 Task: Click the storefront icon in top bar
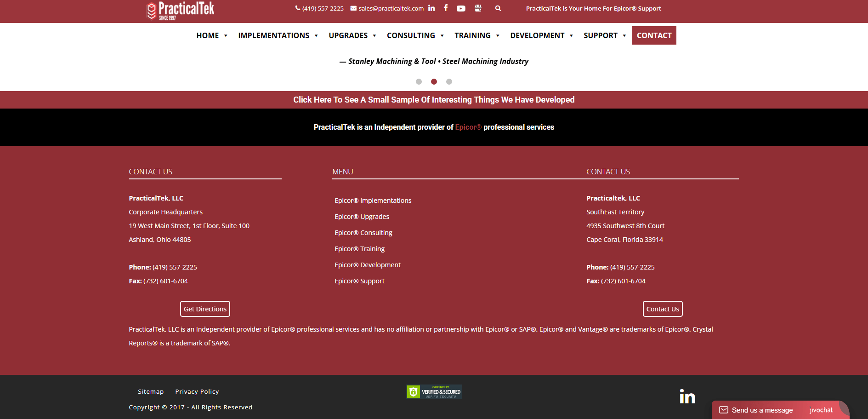click(478, 8)
